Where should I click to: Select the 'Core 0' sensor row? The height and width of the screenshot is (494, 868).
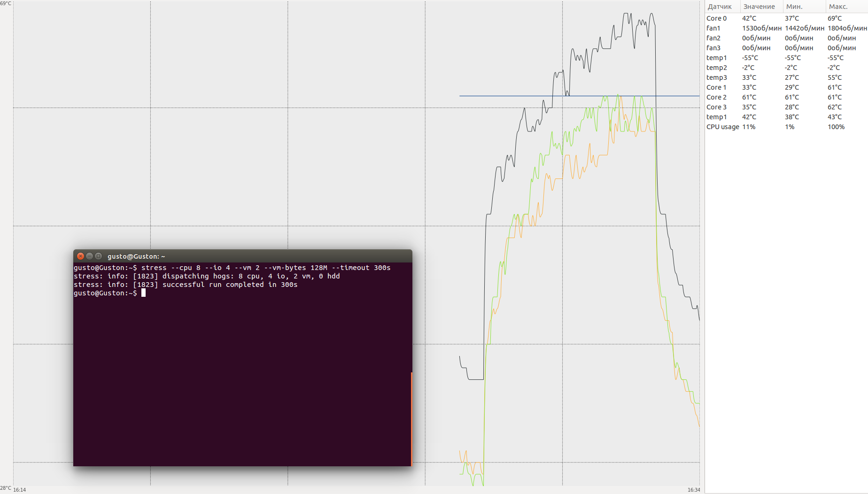[786, 18]
